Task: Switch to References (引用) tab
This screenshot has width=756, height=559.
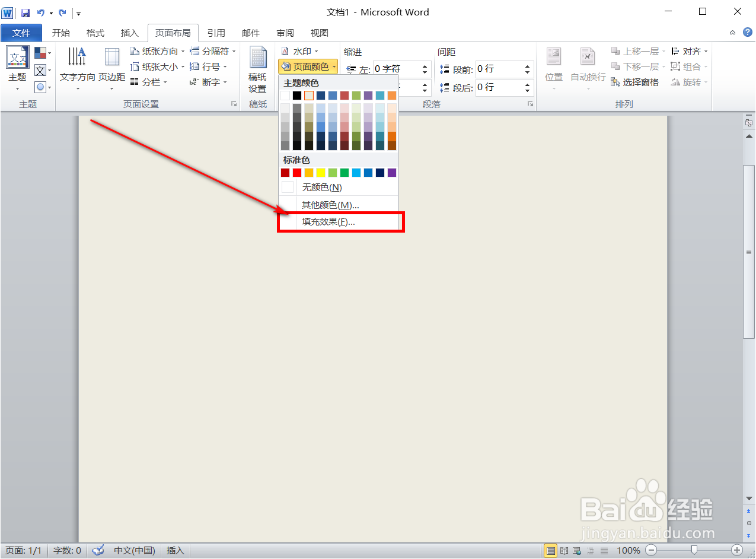Action: click(216, 33)
